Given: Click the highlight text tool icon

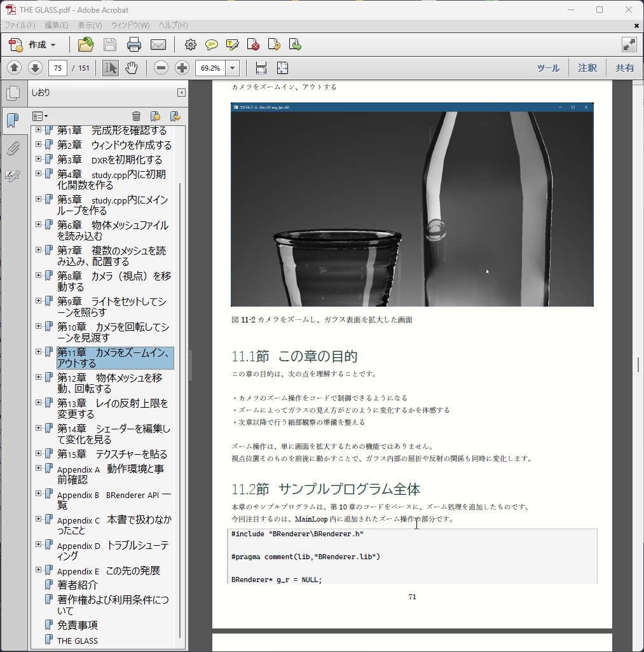Looking at the screenshot, I should tap(233, 45).
